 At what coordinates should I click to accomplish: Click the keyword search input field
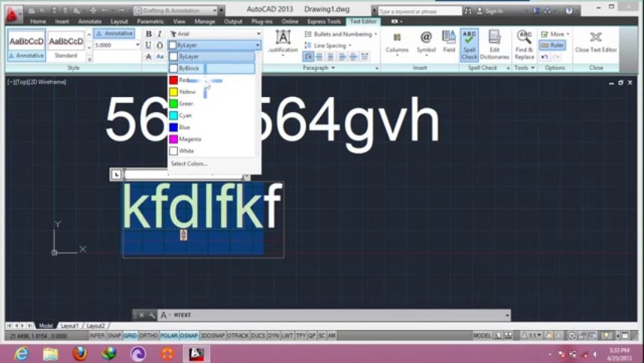coord(419,11)
